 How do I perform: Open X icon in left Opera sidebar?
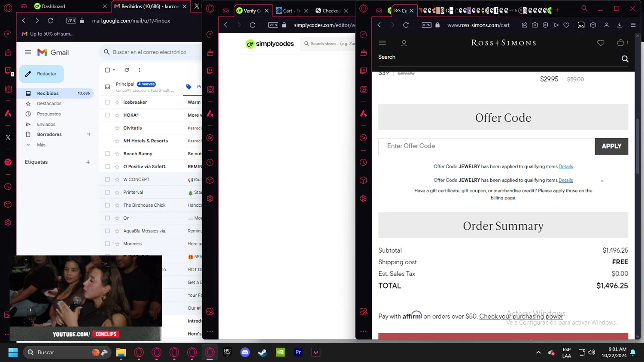click(8, 138)
